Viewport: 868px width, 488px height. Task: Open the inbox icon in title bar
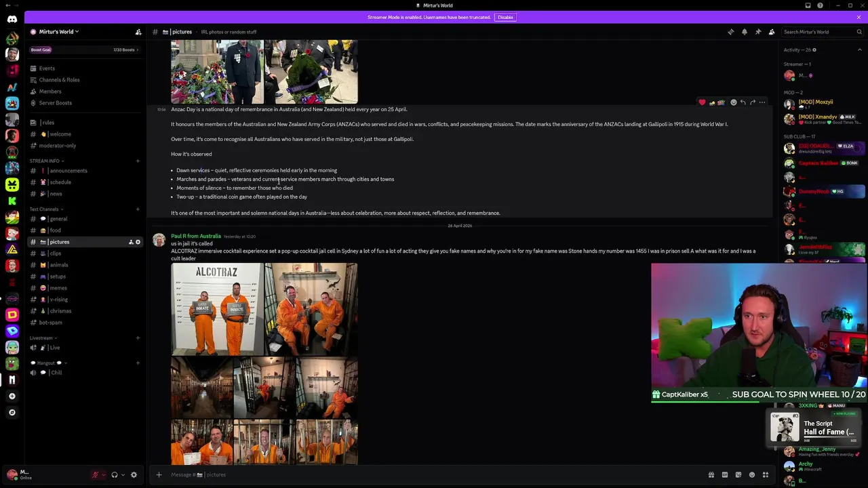[808, 5]
